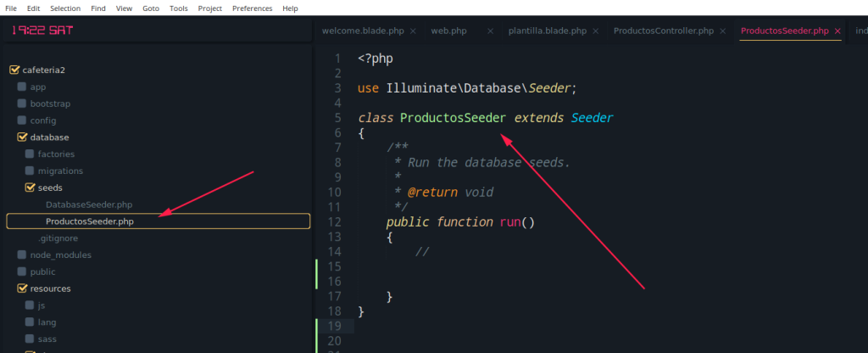Open the Goto menu
This screenshot has height=353, width=868.
tap(150, 8)
